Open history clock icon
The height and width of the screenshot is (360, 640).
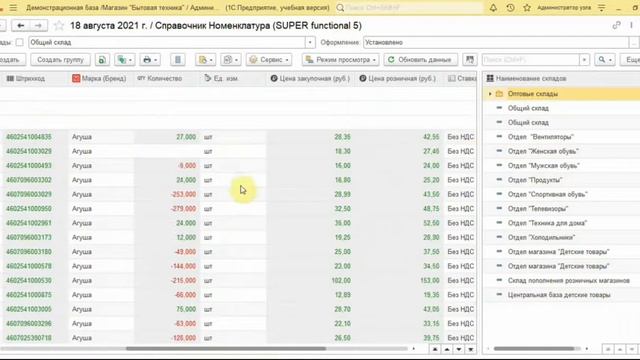(510, 8)
